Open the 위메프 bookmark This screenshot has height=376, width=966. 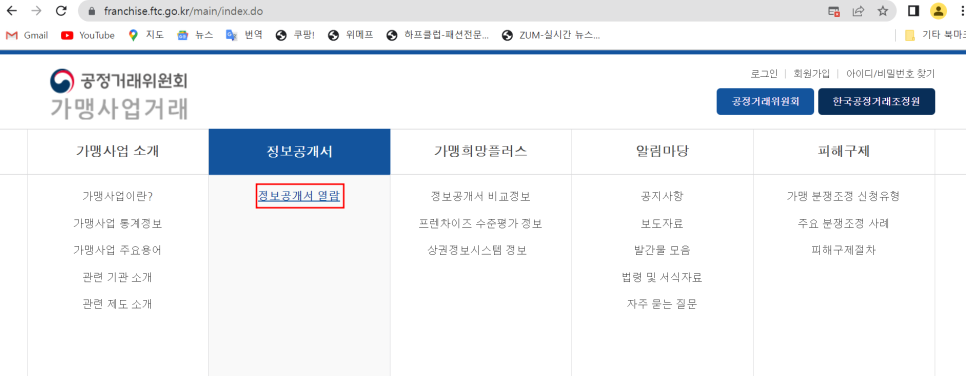[351, 35]
